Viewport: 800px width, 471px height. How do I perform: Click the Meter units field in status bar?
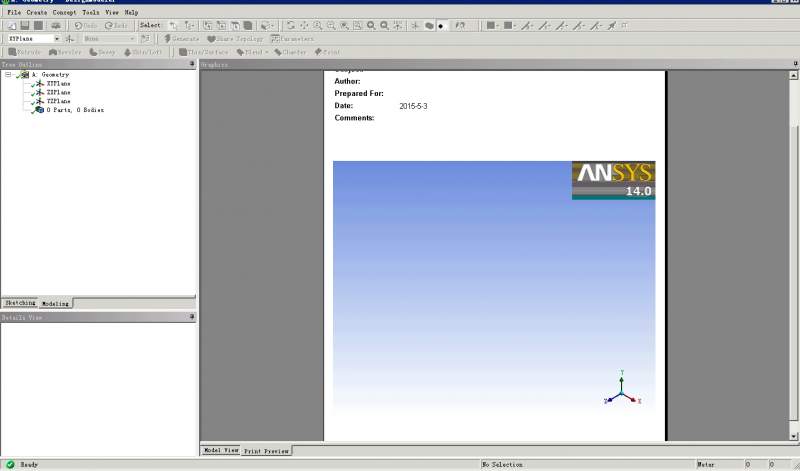tap(719, 464)
